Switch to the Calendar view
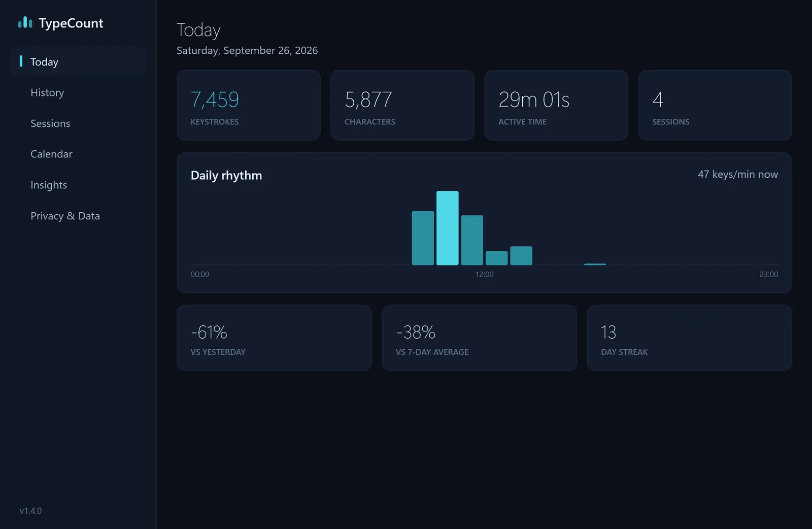The image size is (812, 529). point(78,154)
